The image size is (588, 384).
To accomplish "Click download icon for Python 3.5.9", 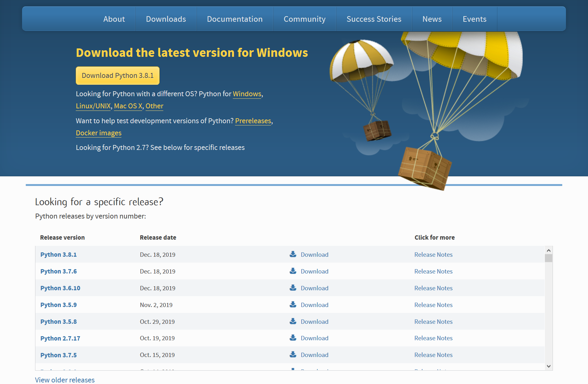I will (x=293, y=305).
